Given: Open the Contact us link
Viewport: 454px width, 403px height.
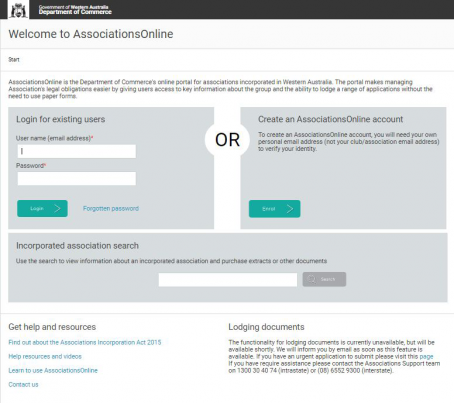Looking at the screenshot, I should coord(23,384).
